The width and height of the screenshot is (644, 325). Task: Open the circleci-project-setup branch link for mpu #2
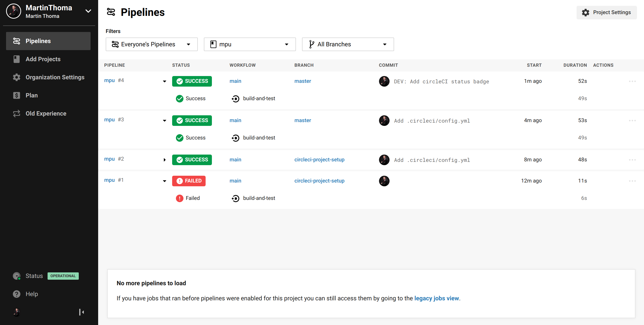pos(319,160)
